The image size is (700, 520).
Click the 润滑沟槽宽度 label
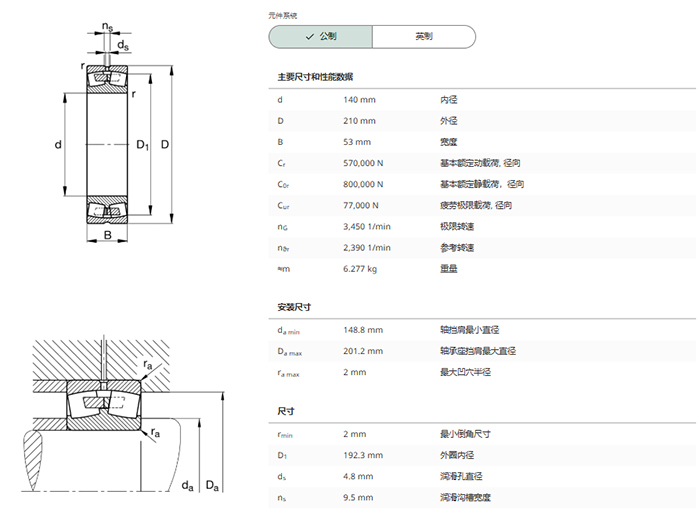point(466,497)
